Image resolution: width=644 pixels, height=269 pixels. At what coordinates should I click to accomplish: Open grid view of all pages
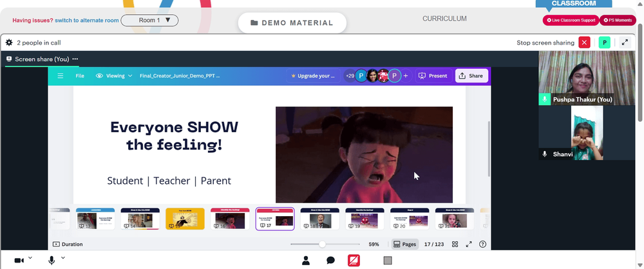455,244
